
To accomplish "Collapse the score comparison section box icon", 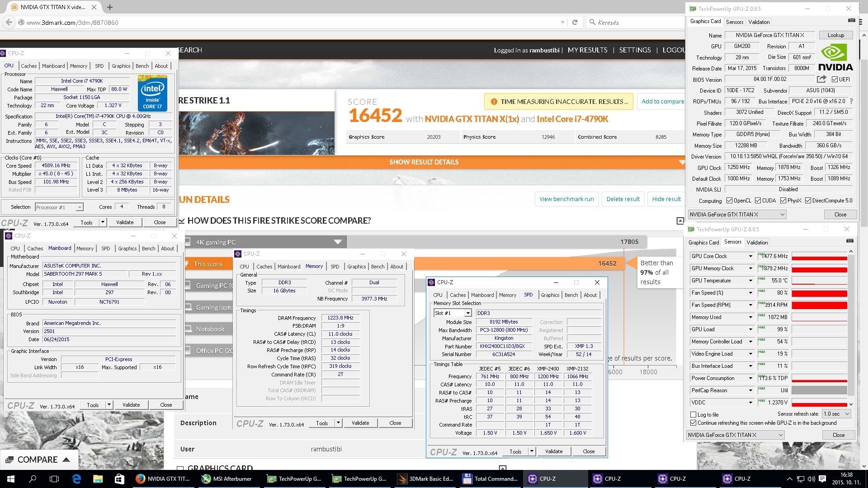I will [680, 221].
